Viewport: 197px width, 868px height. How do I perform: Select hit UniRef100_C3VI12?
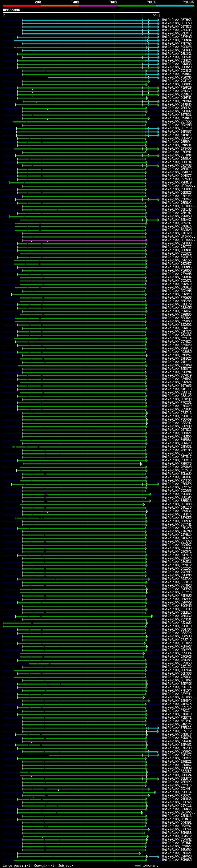click(177, 731)
